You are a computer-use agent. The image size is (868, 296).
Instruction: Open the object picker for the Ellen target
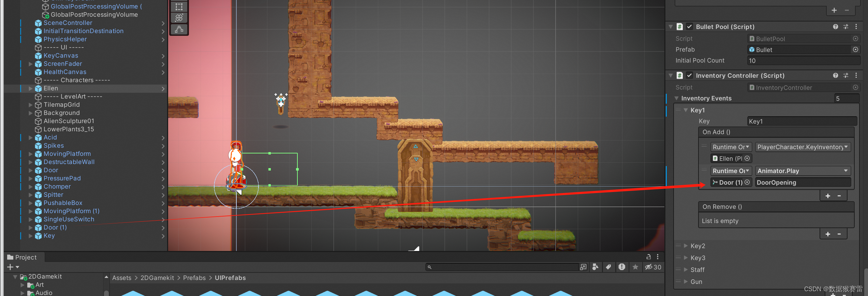tap(747, 158)
